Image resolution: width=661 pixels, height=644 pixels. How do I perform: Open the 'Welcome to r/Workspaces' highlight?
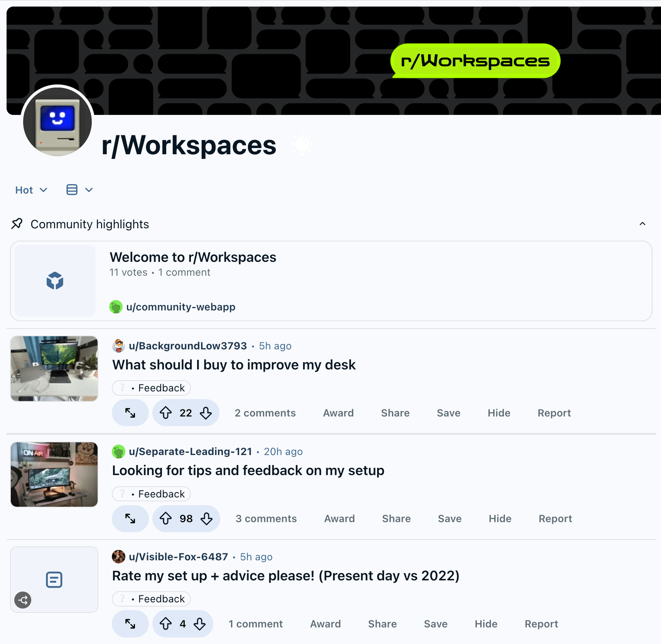point(193,257)
